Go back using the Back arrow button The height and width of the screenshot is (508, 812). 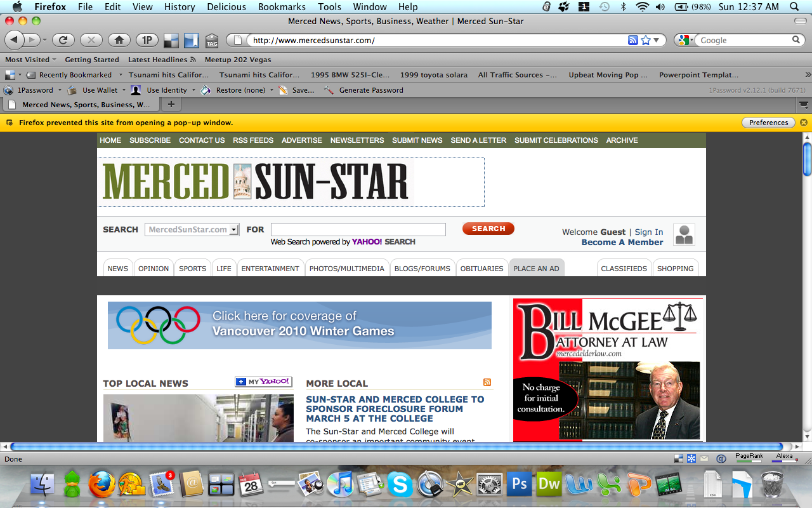[15, 40]
